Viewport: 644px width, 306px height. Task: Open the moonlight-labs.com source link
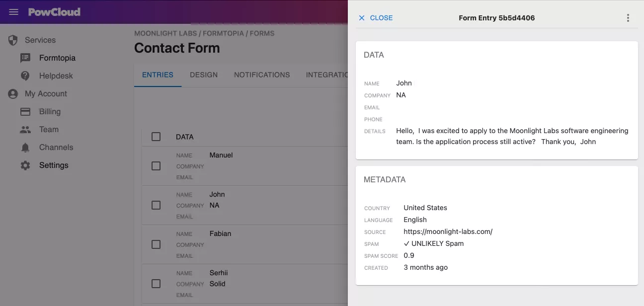point(448,231)
